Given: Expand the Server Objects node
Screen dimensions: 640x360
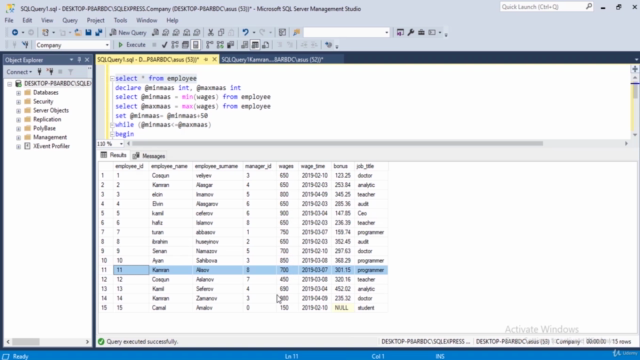Looking at the screenshot, I should [18, 111].
